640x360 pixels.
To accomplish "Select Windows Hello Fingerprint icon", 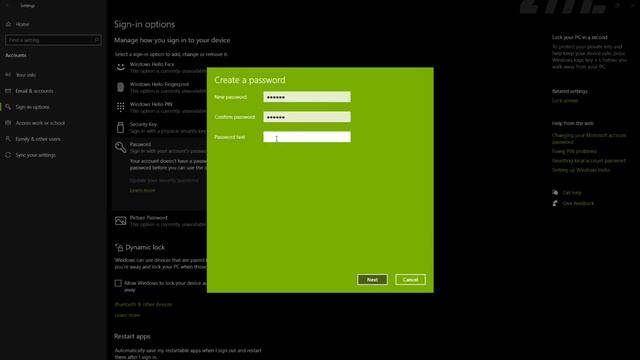I will (x=120, y=87).
